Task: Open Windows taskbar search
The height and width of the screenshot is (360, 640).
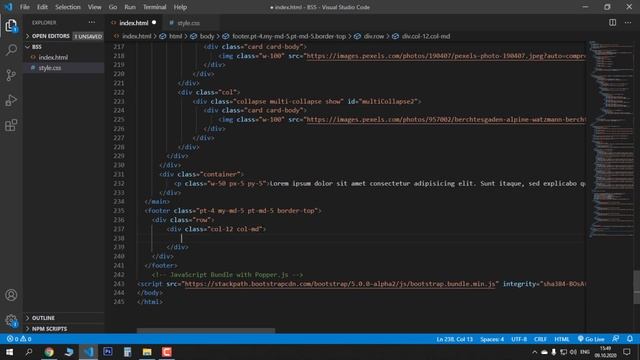Action: tap(29, 352)
